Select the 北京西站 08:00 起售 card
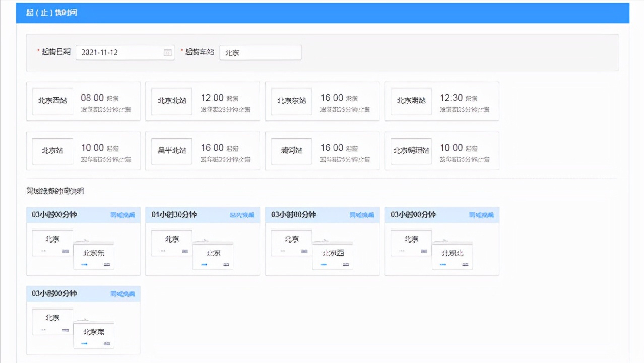Viewport: 644px width, 363px height. 83,101
